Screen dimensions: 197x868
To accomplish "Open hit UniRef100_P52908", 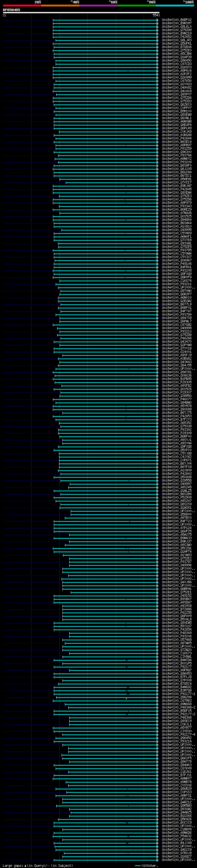I will 176,498.
